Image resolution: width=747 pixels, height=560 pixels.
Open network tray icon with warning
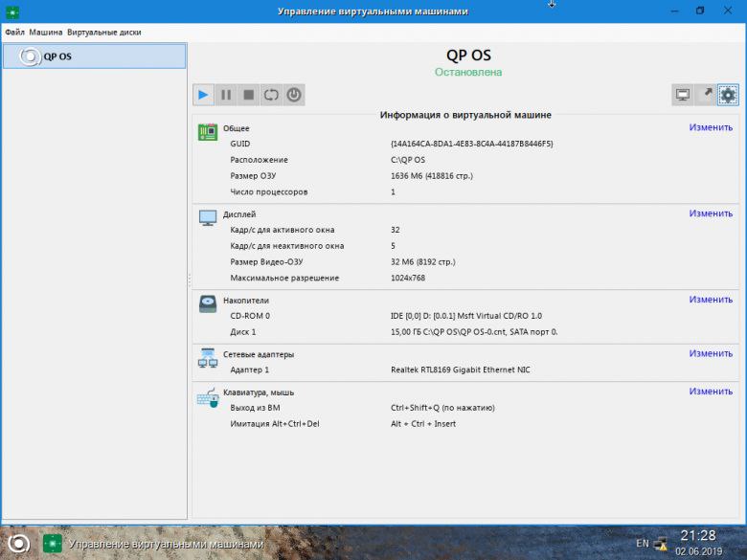(x=660, y=544)
